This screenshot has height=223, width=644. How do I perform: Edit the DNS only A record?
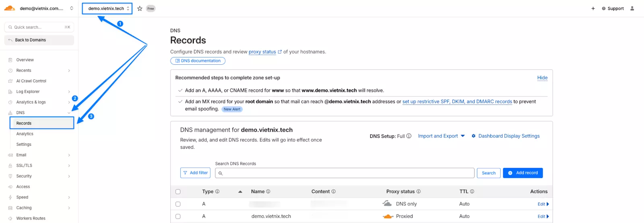click(x=543, y=204)
